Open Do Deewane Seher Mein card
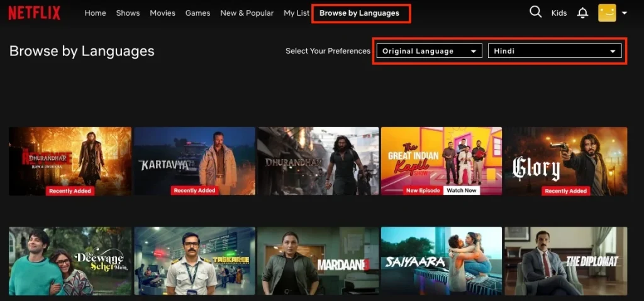This screenshot has width=644, height=301. (70, 261)
